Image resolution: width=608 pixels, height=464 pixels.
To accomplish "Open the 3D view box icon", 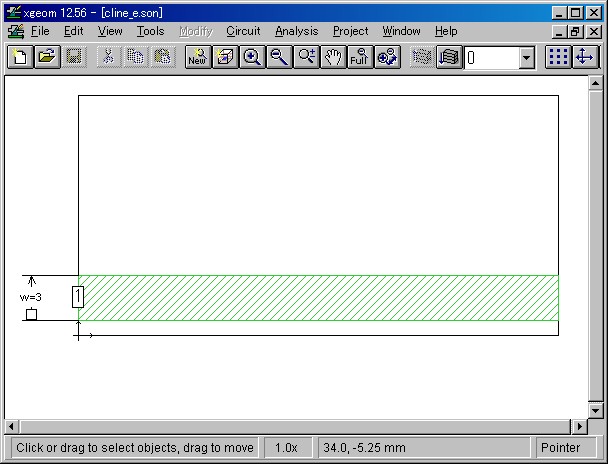I will click(225, 57).
